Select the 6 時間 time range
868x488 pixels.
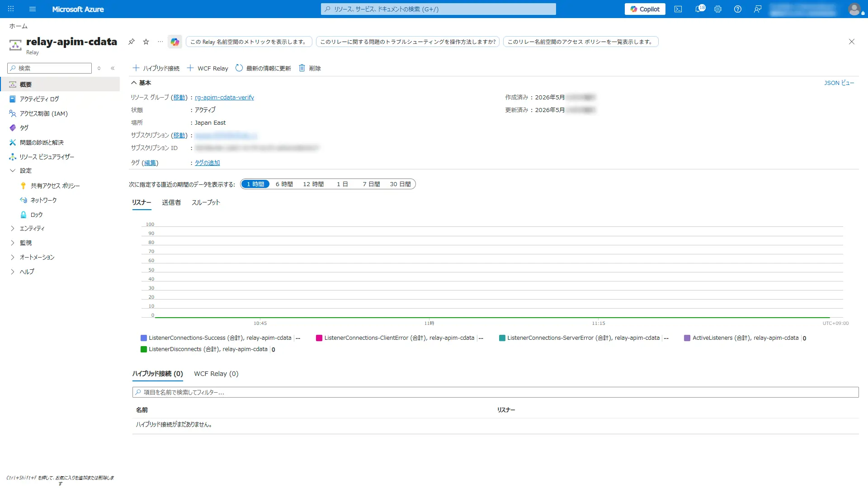point(284,184)
